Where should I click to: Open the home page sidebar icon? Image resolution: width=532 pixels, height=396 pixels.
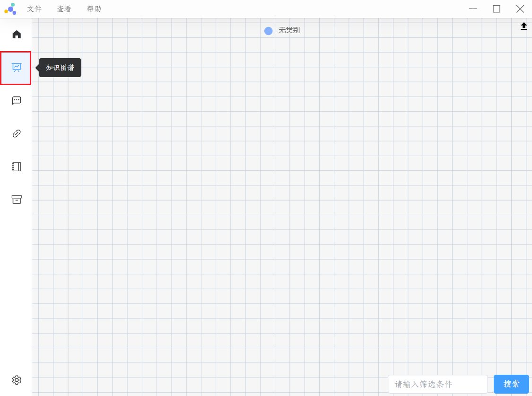click(16, 34)
